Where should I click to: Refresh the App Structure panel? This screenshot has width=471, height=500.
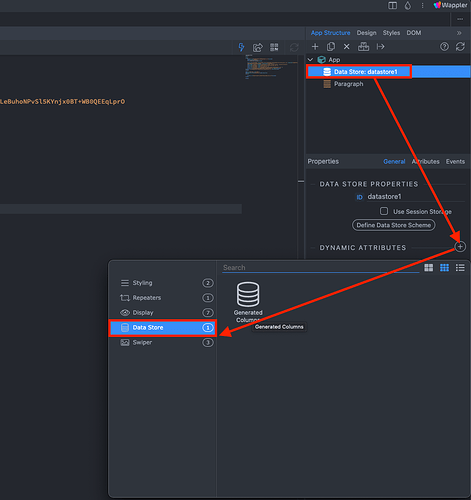pyautogui.click(x=460, y=47)
